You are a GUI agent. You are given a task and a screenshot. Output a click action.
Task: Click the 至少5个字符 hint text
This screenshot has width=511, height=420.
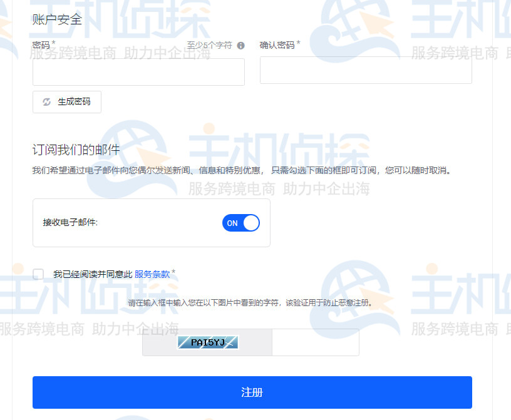coord(210,45)
